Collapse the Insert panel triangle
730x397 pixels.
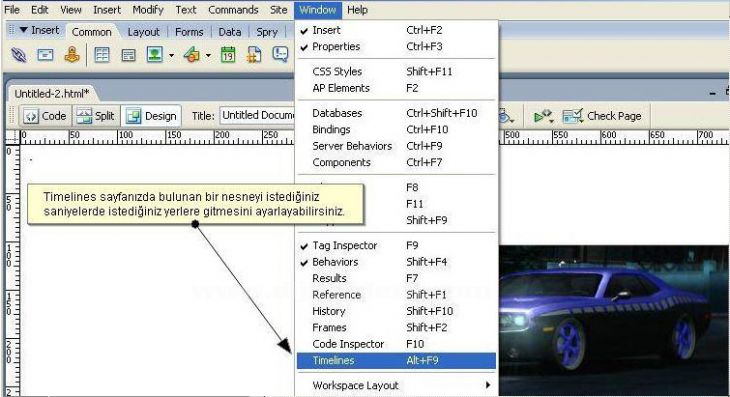point(23,30)
